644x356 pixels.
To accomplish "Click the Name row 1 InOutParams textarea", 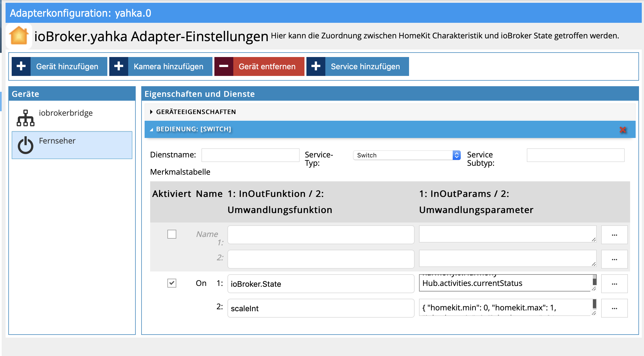I will [508, 234].
